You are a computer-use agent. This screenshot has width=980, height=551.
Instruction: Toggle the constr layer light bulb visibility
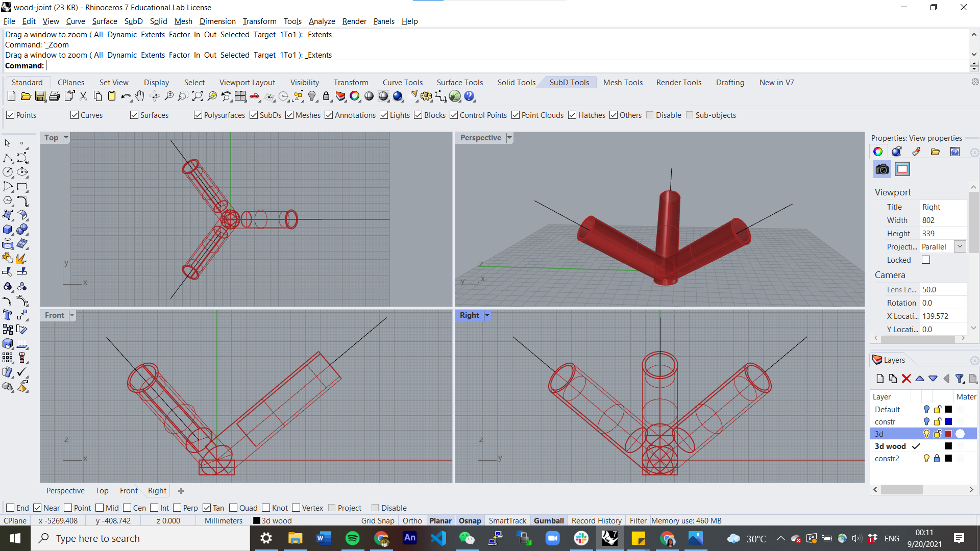(926, 422)
